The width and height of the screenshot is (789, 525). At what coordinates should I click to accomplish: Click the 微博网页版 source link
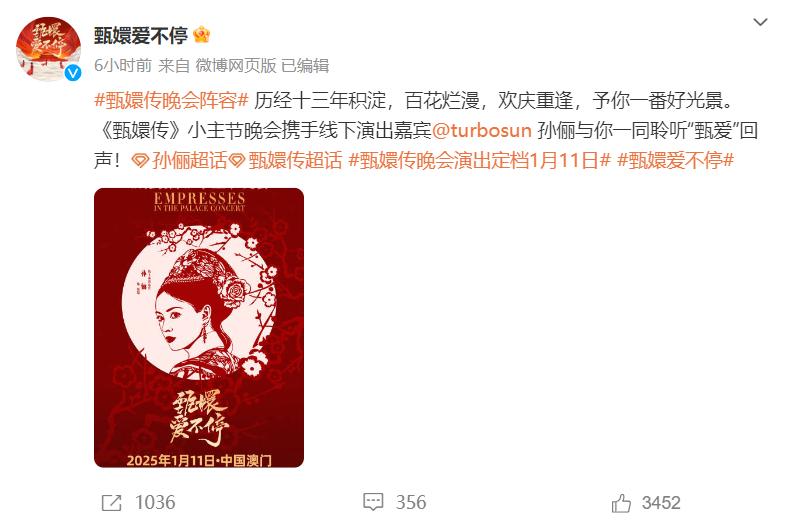236,65
